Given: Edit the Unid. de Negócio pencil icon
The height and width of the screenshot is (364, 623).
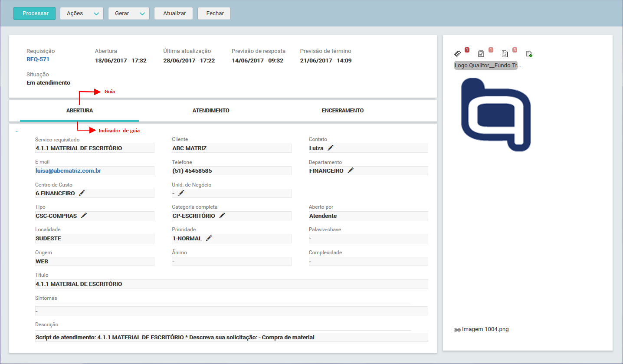Looking at the screenshot, I should coord(181,193).
